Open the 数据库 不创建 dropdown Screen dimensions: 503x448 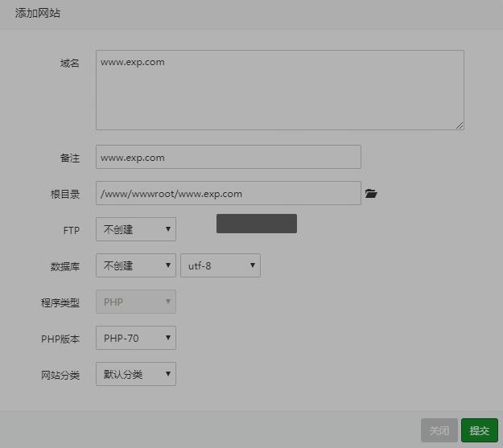(x=136, y=265)
